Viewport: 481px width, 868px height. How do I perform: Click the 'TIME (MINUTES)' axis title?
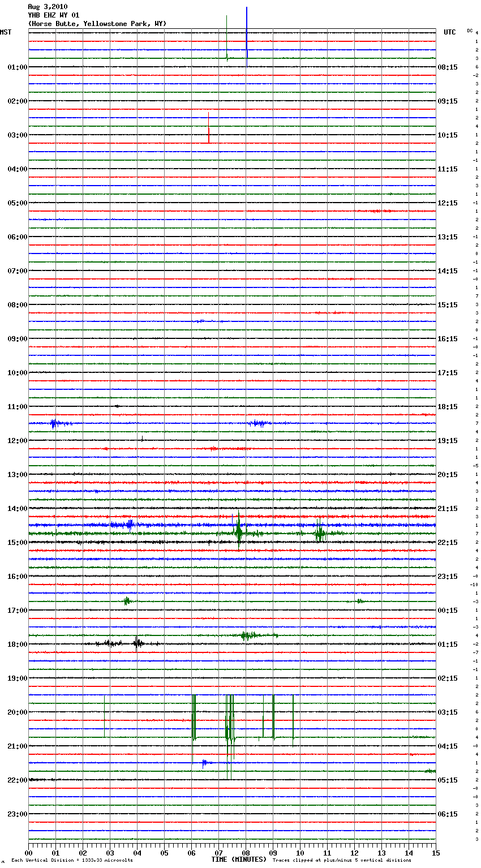click(239, 860)
